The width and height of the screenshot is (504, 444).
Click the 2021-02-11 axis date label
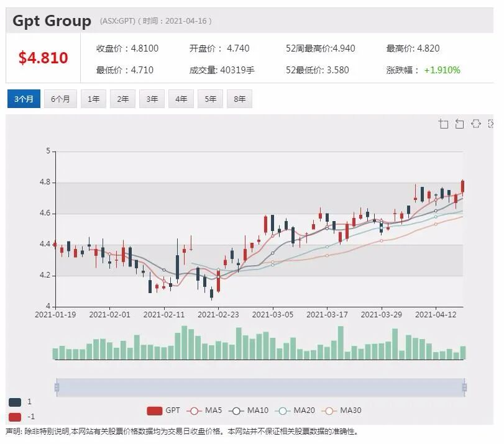pos(164,315)
